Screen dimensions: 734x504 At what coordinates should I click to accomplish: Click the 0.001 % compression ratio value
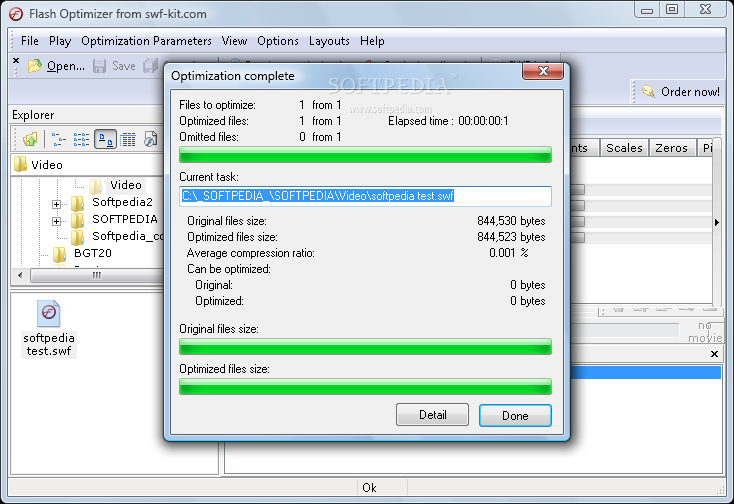509,253
